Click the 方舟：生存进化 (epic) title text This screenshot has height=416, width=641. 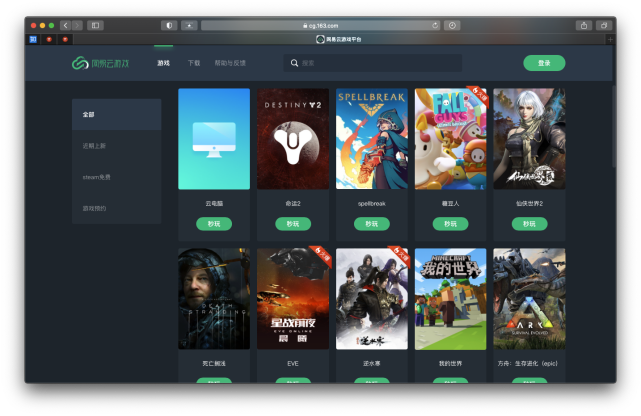point(527,363)
